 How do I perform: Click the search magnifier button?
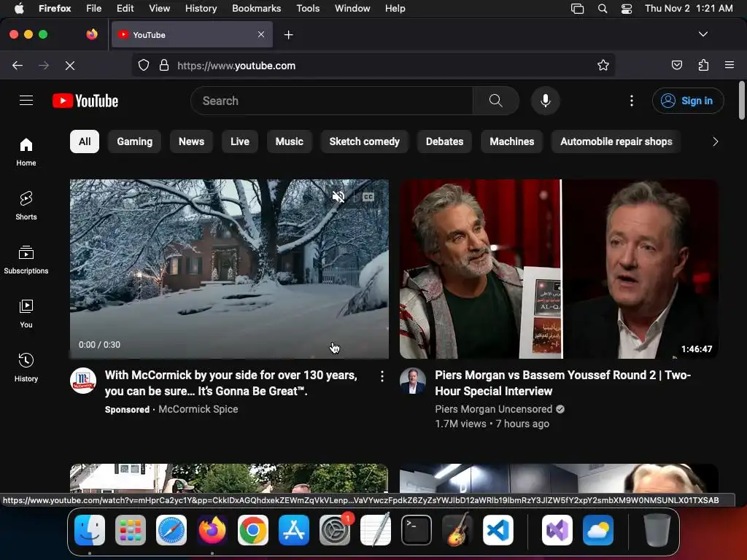(x=495, y=101)
